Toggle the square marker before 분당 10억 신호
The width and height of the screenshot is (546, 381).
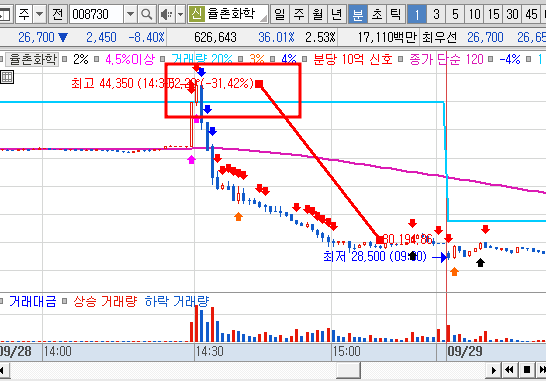(x=305, y=59)
